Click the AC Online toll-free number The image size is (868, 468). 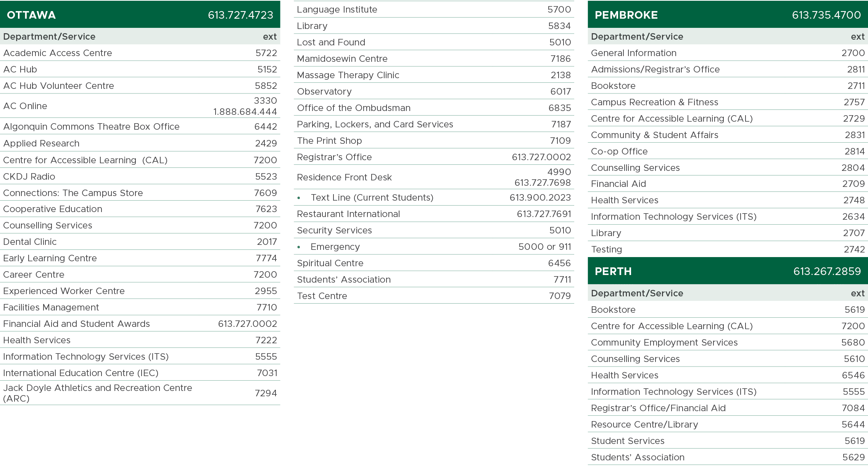point(245,112)
